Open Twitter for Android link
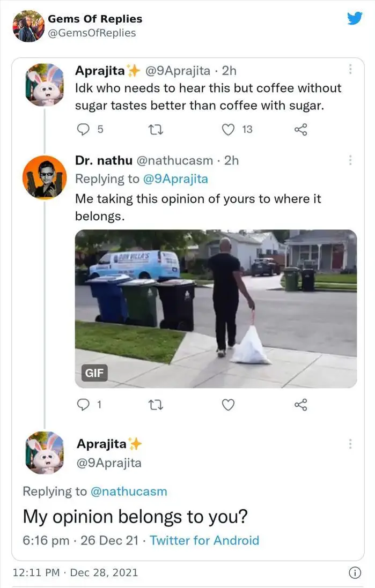This screenshot has height=588, width=375. (x=204, y=540)
